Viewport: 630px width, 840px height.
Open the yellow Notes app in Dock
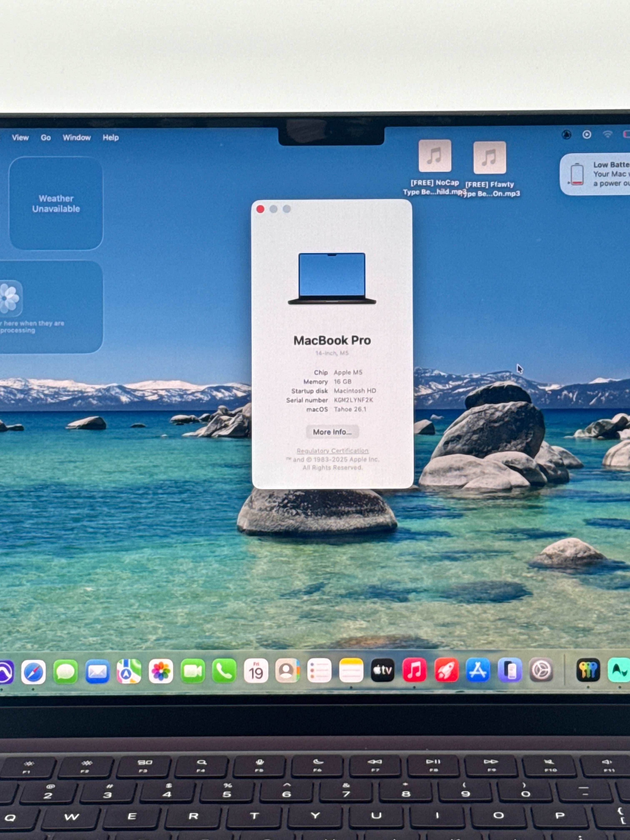pyautogui.click(x=351, y=671)
